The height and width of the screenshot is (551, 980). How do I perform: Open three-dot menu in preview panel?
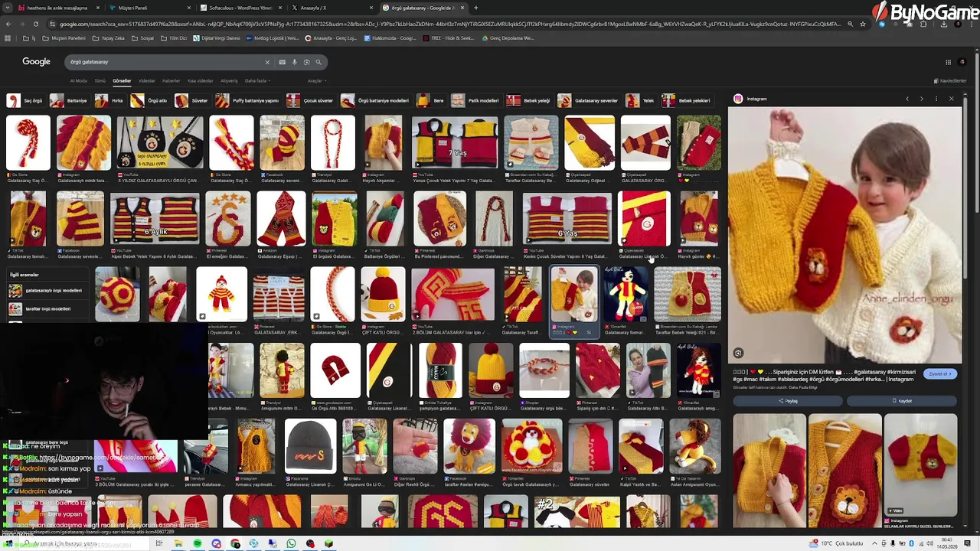click(x=936, y=99)
